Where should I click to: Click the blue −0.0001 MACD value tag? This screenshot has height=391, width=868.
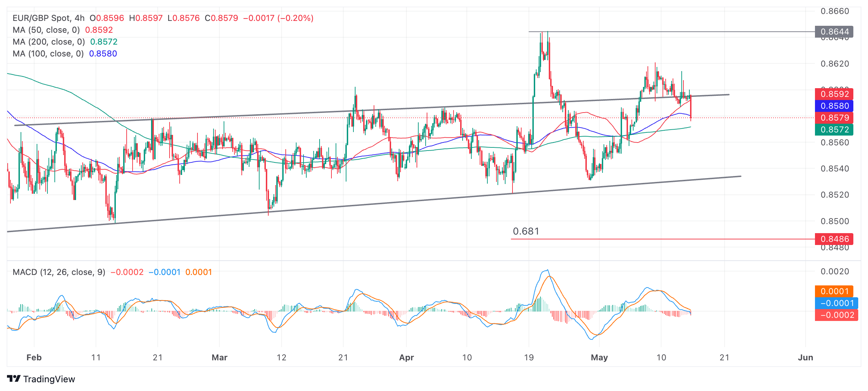point(836,303)
